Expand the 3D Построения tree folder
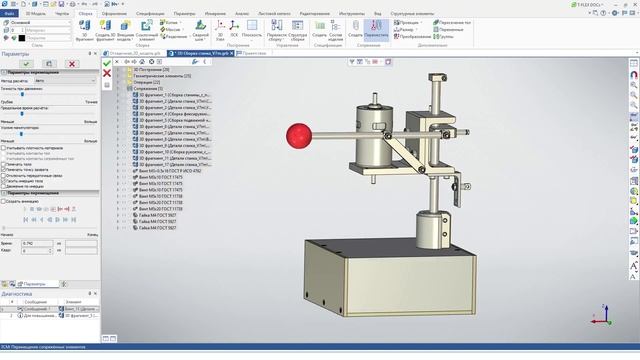The image size is (640, 360). pos(118,70)
